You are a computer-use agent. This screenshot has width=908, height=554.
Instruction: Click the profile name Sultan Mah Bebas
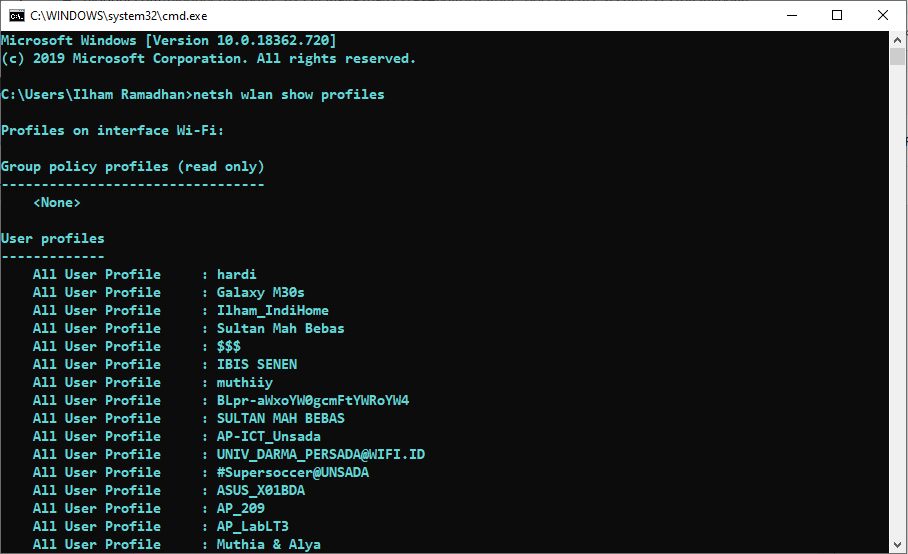tap(280, 328)
